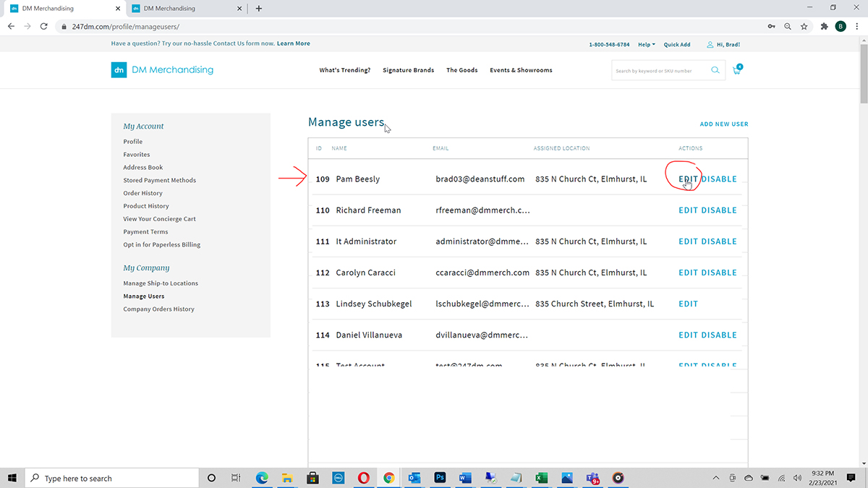Open Quick Add
This screenshot has height=488, width=868.
677,44
